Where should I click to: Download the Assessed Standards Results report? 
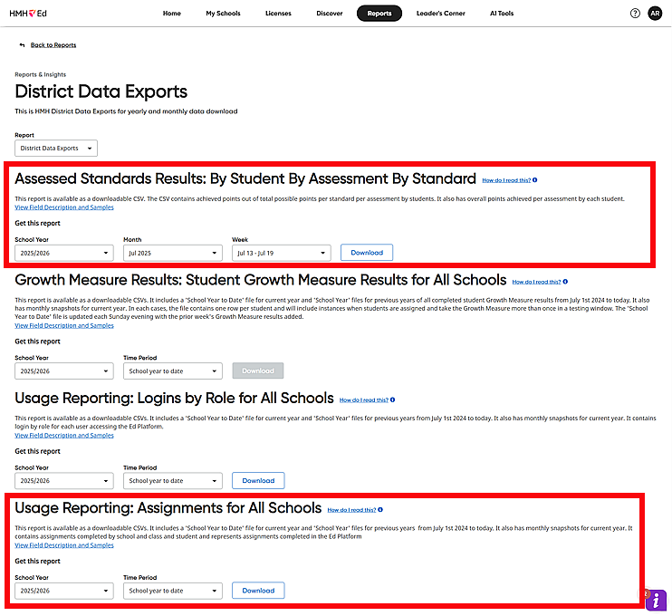[367, 253]
